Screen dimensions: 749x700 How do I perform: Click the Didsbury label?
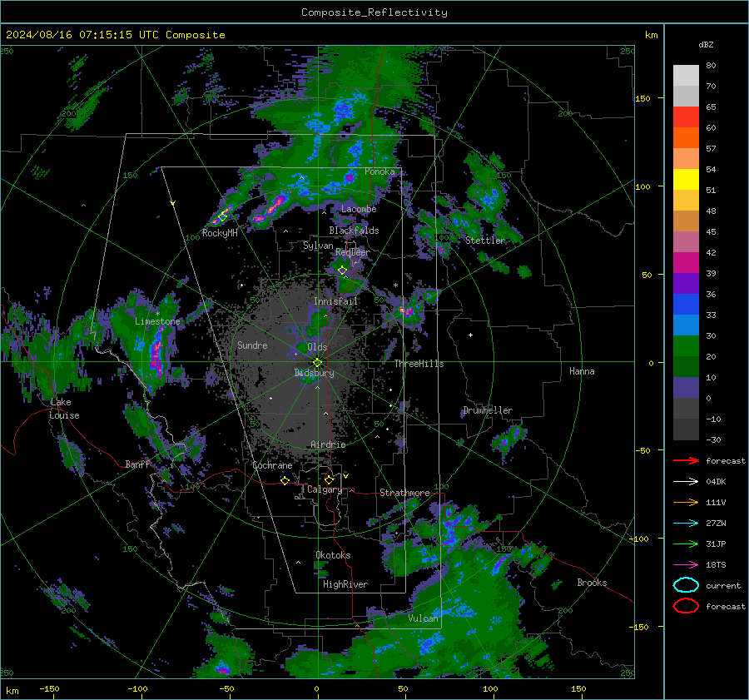(x=315, y=373)
